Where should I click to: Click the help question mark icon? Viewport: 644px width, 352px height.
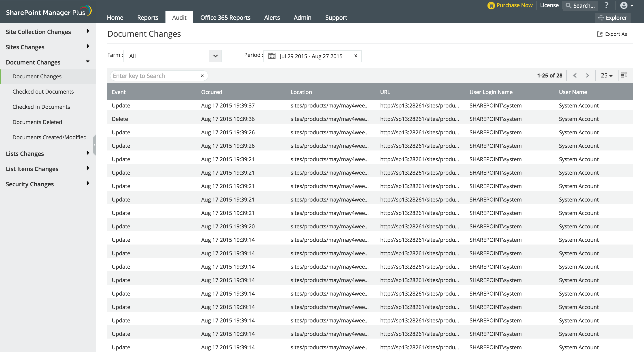(x=606, y=5)
